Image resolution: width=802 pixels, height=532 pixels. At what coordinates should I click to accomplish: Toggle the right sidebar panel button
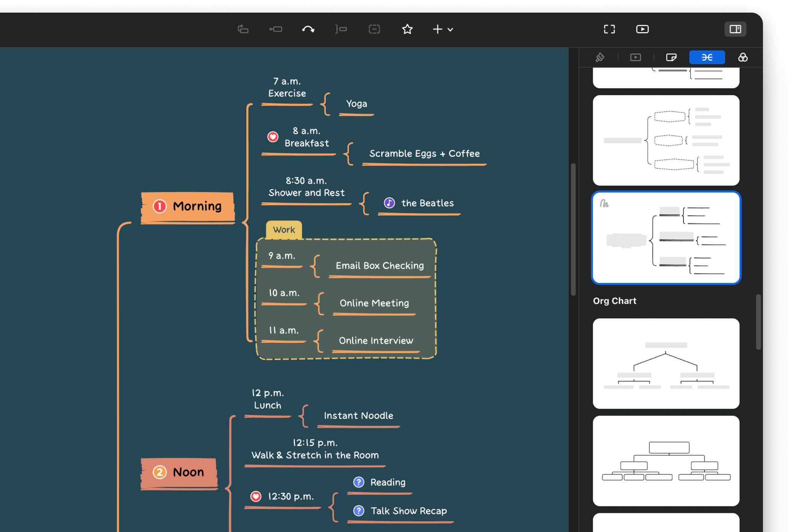coord(735,29)
